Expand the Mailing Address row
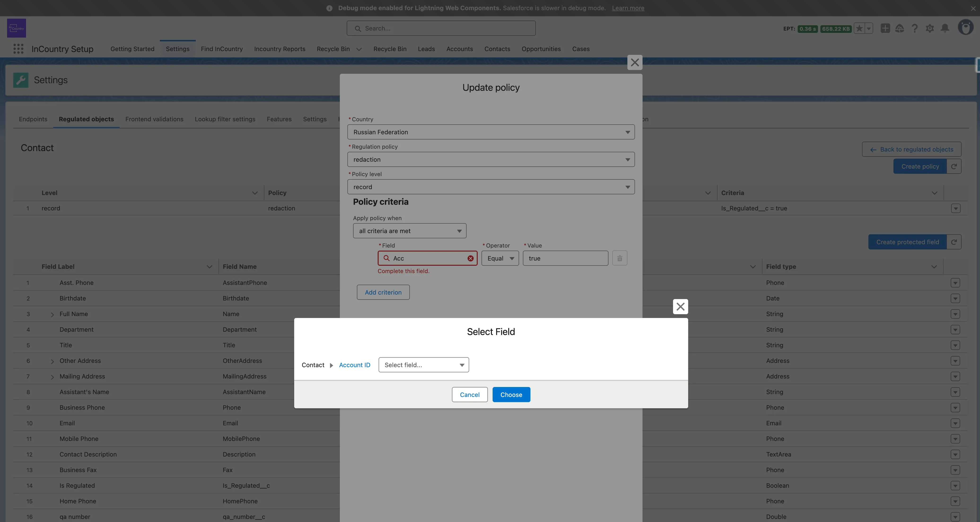The image size is (980, 522). pos(52,377)
